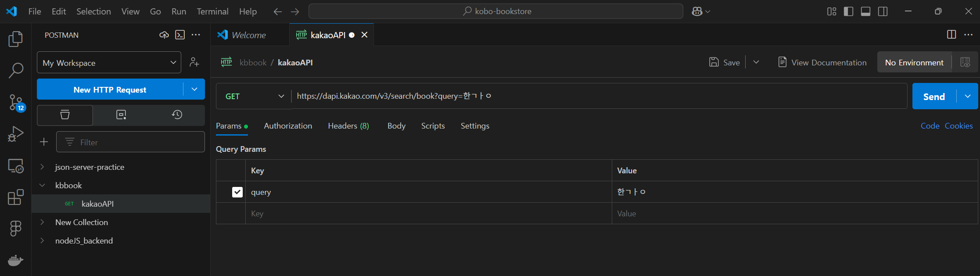Save the kakaoAPI request
The width and height of the screenshot is (980, 276).
pyautogui.click(x=725, y=62)
